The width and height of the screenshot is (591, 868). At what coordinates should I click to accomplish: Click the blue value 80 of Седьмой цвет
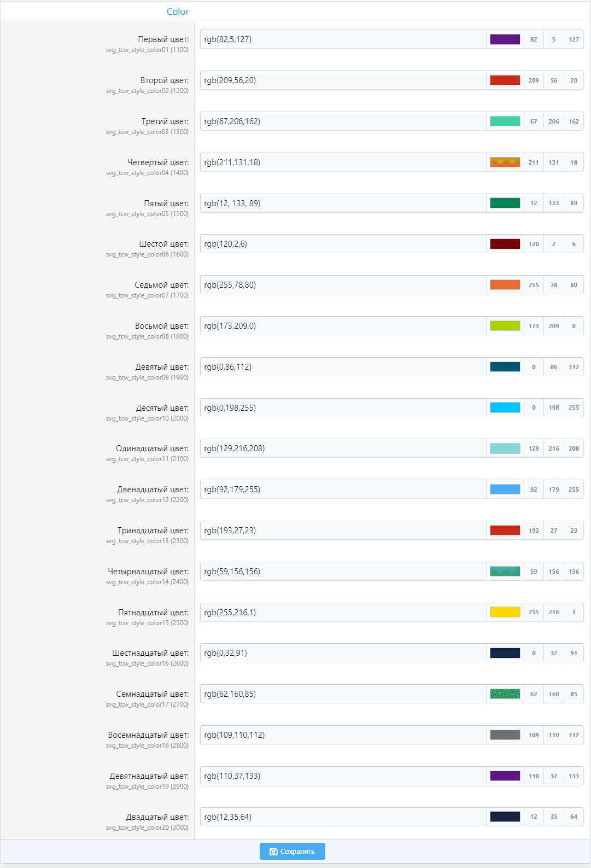coord(574,285)
